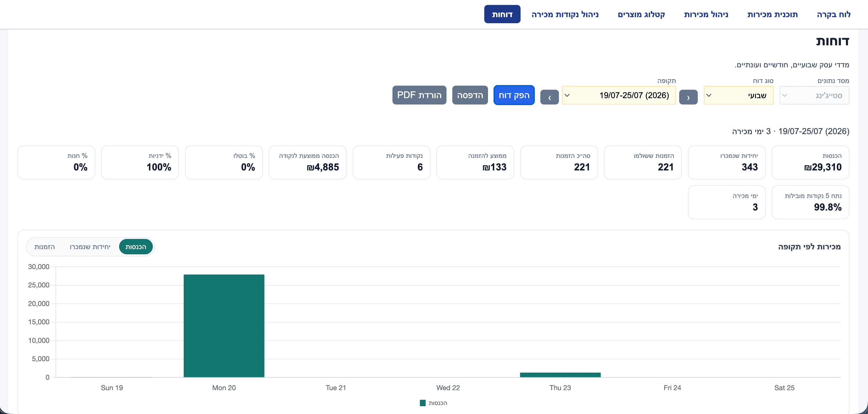The height and width of the screenshot is (414, 868).
Task: Click the Sat 25 axis label
Action: tap(784, 388)
